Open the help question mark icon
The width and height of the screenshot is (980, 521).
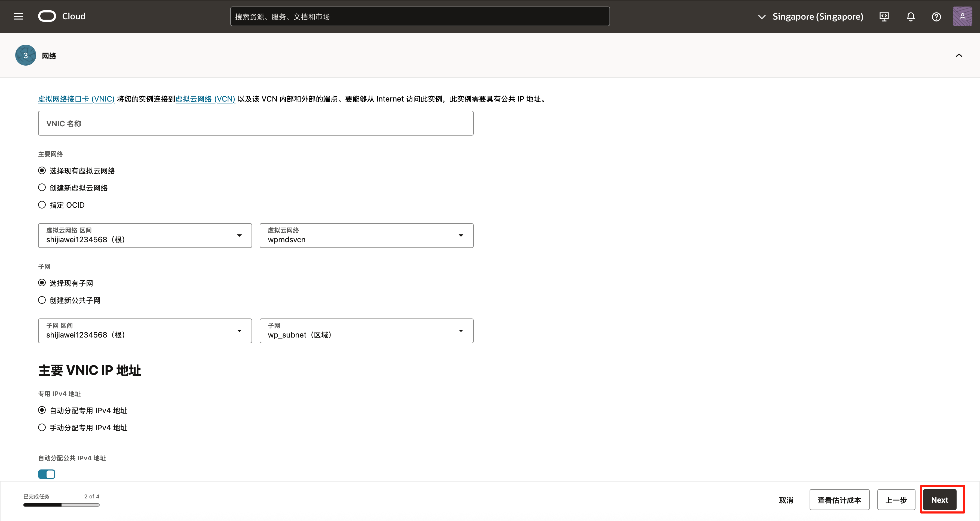936,17
